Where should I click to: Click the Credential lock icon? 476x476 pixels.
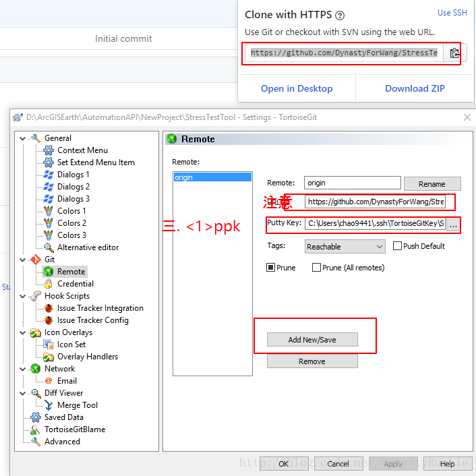(x=49, y=284)
